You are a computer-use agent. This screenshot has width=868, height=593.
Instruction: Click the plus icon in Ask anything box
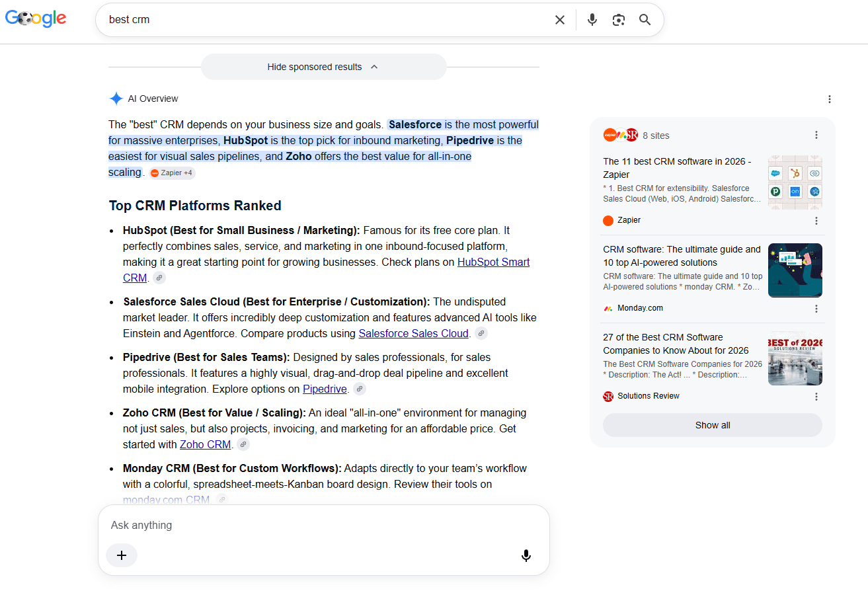(x=122, y=555)
